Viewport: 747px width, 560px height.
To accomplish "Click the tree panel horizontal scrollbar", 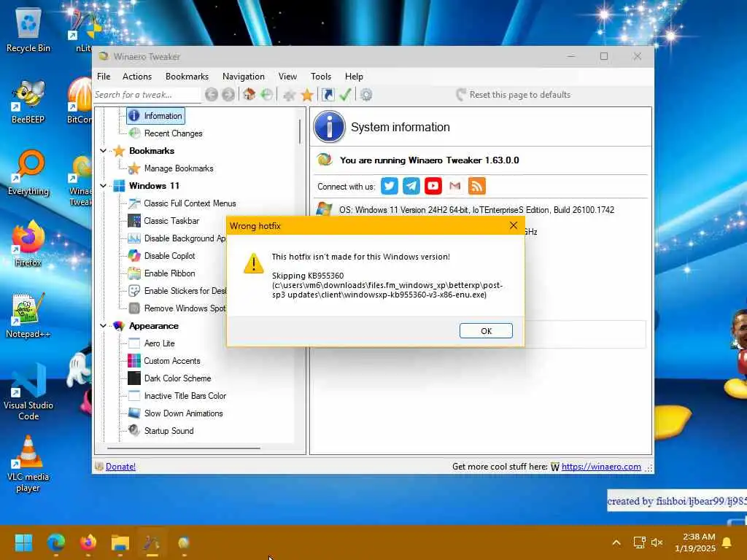I will (183, 448).
